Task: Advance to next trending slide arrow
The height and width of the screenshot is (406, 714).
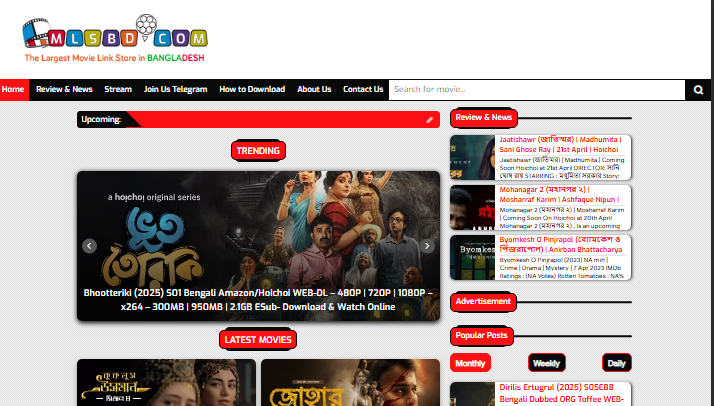Action: tap(427, 246)
